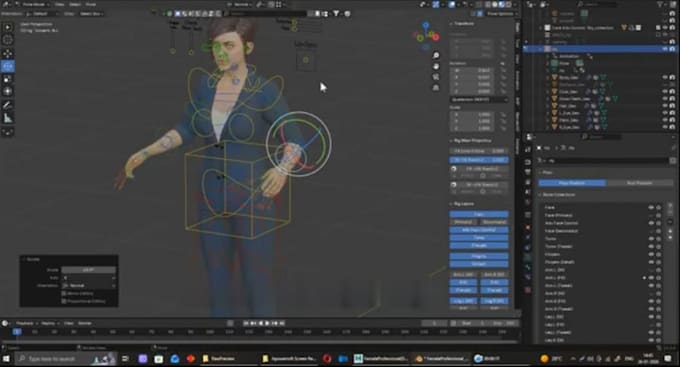The height and width of the screenshot is (367, 680).
Task: Click the viewport Pan hand gizmo
Action: click(436, 66)
